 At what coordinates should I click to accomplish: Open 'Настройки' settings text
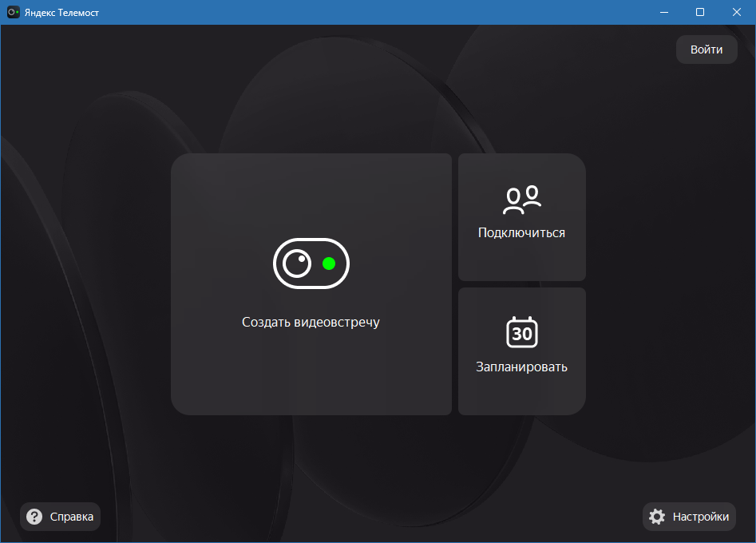click(x=701, y=517)
